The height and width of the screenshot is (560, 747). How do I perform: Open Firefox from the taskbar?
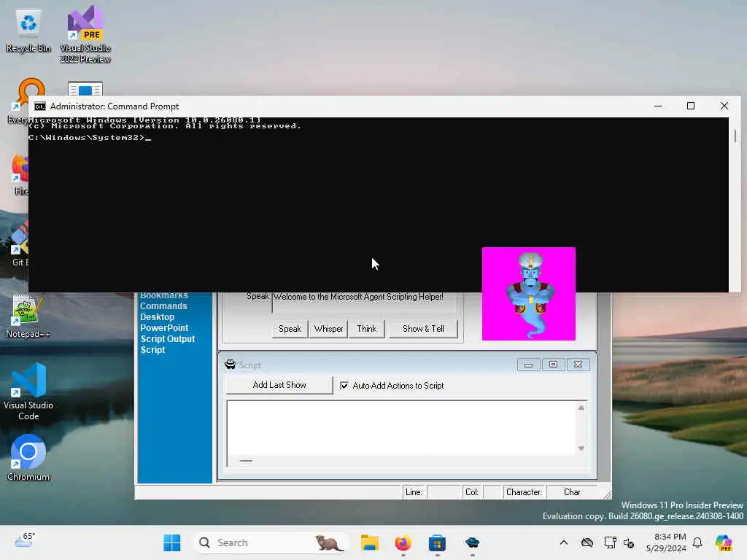tap(403, 542)
